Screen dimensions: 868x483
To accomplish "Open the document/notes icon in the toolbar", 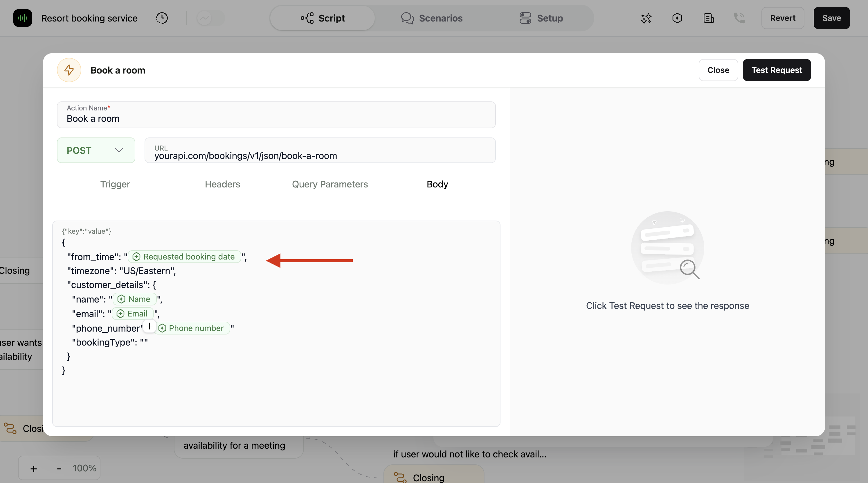I will tap(708, 18).
